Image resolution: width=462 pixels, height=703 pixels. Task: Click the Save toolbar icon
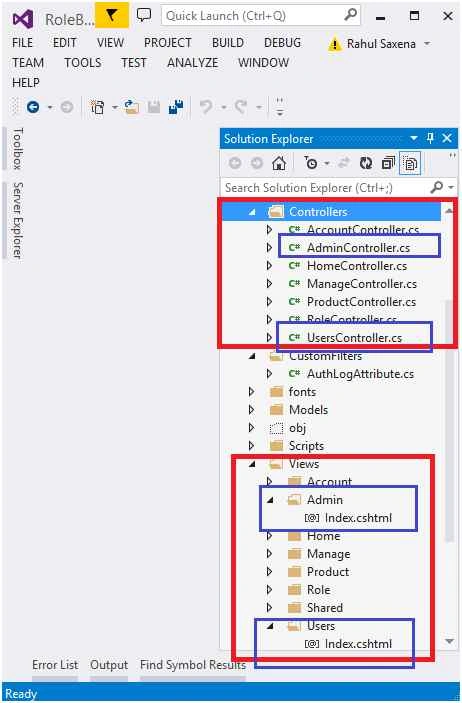point(154,107)
